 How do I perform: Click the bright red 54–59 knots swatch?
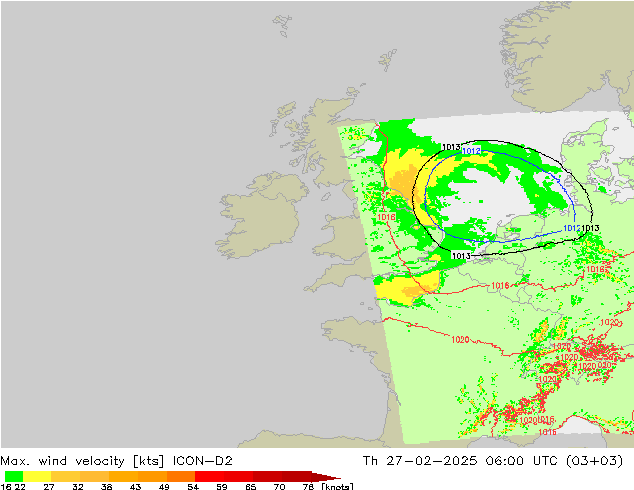coord(210,476)
